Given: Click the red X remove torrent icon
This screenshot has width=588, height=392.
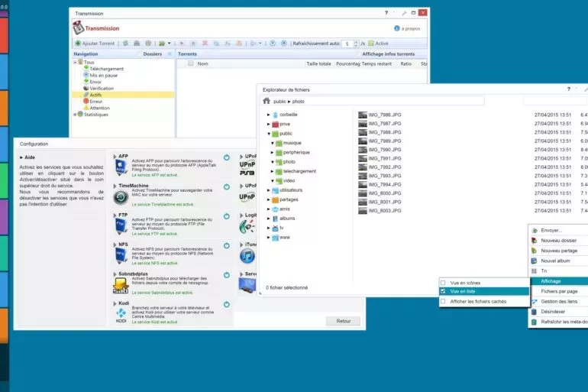Looking at the screenshot, I should (205, 44).
